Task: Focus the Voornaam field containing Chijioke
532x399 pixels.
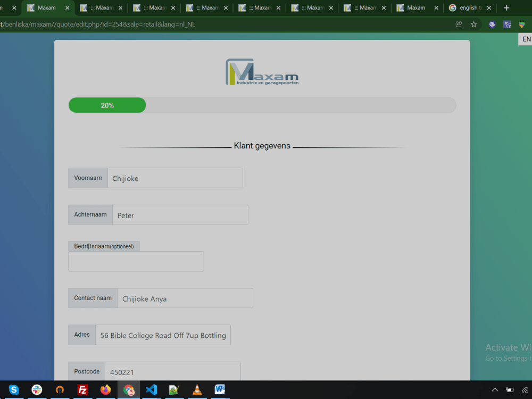Action: click(175, 178)
